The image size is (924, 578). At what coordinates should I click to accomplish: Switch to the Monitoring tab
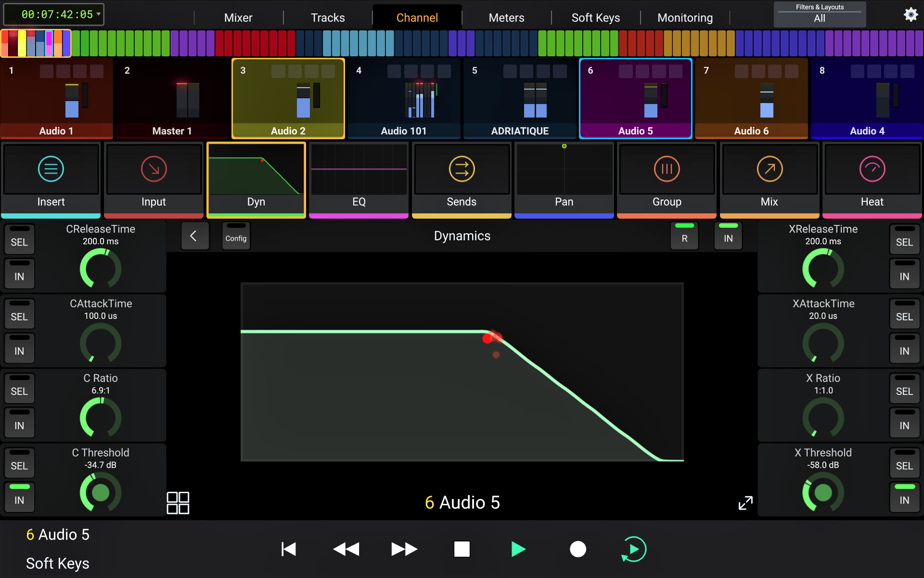(x=685, y=18)
